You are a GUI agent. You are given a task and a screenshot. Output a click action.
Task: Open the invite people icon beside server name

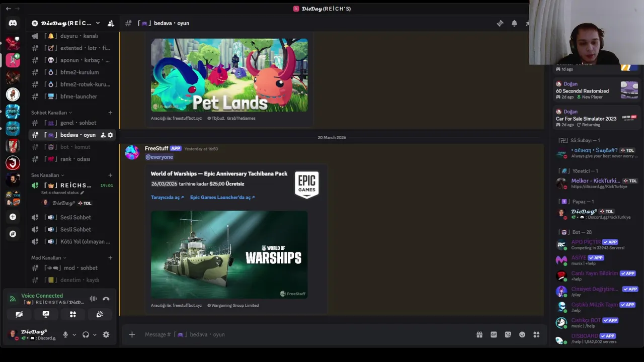point(111,23)
